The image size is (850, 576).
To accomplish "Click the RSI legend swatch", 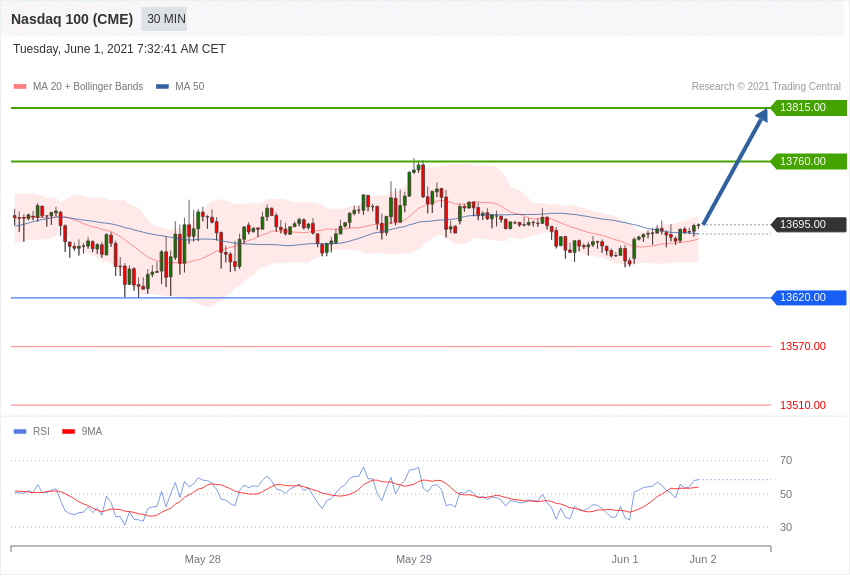I will (20, 431).
